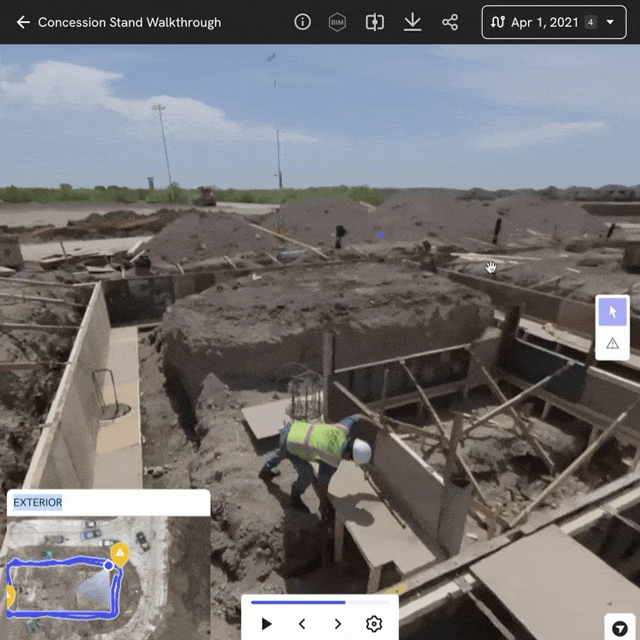Click the yellow warning pin on minimap
The image size is (640, 640).
[x=120, y=553]
